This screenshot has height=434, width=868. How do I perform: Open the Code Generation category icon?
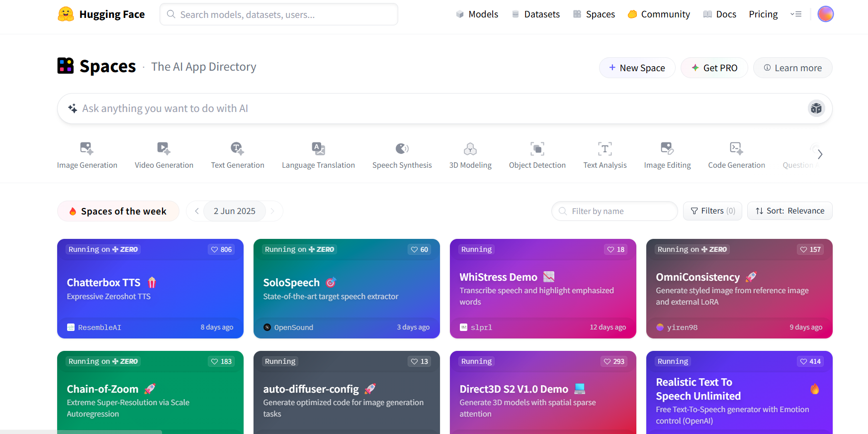(736, 148)
